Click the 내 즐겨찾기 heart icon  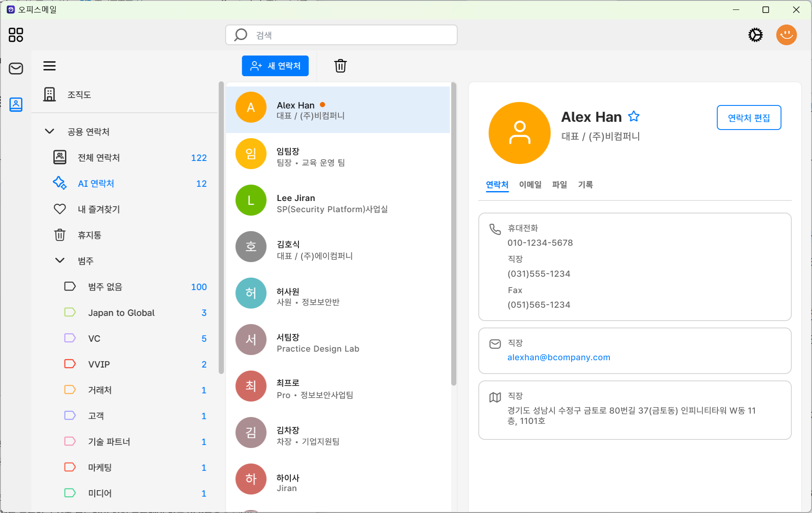point(60,209)
